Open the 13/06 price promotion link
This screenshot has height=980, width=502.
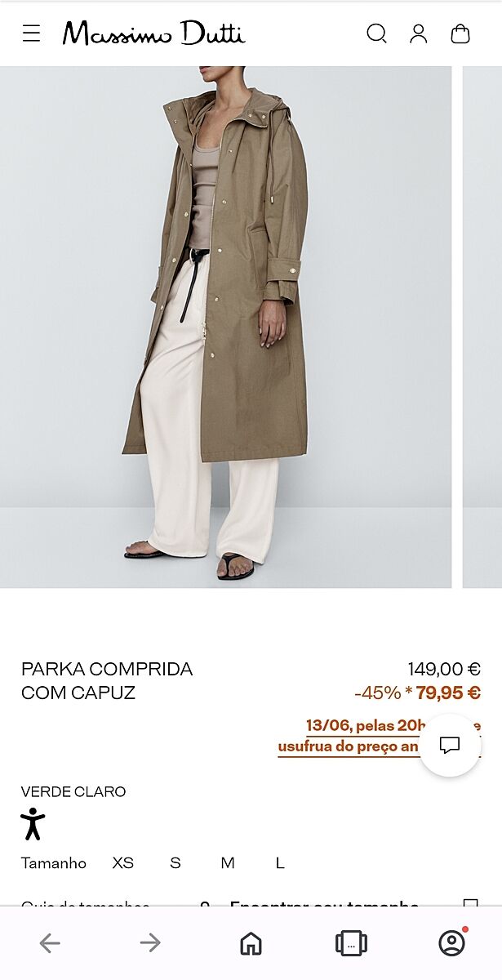379,736
